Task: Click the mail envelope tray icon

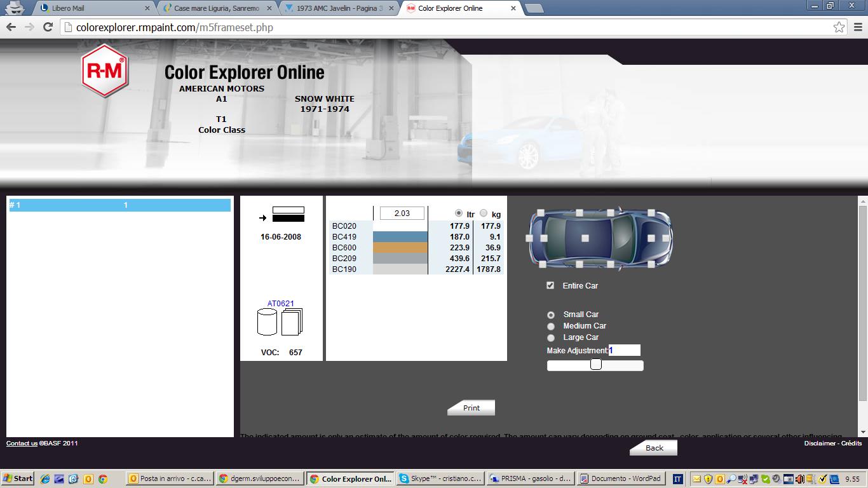Action: 697,479
